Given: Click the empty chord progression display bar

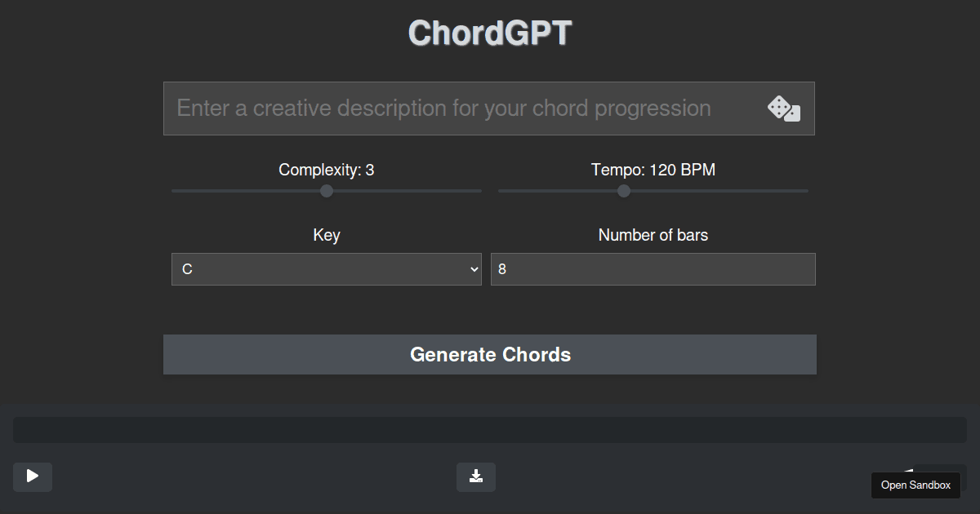Looking at the screenshot, I should click(x=490, y=429).
